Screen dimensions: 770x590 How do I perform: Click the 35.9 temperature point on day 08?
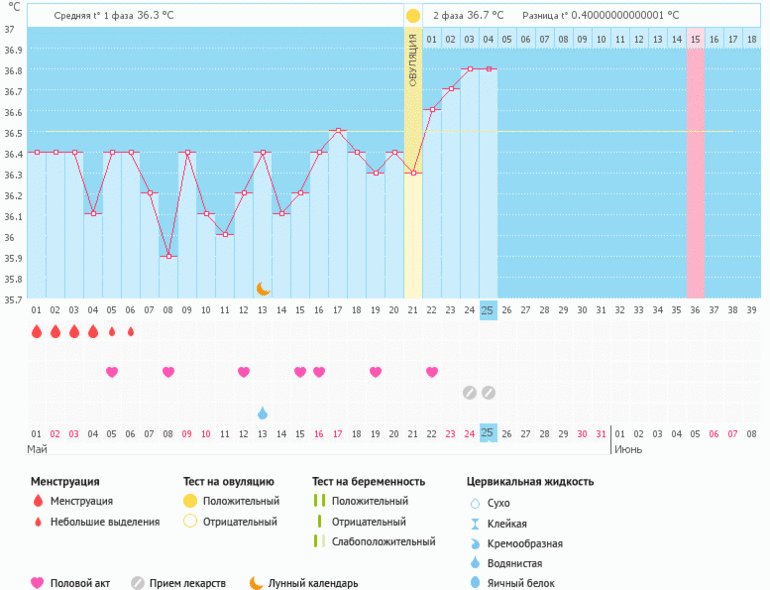(168, 257)
